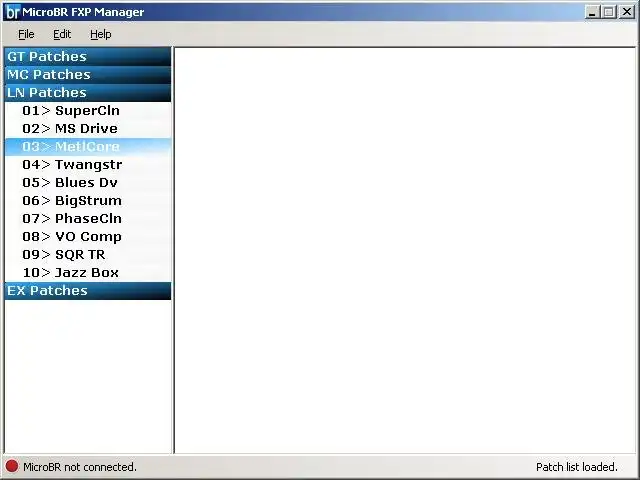Viewport: 640px width, 480px height.
Task: Select patch 06> BigStrum
Action: (88, 200)
